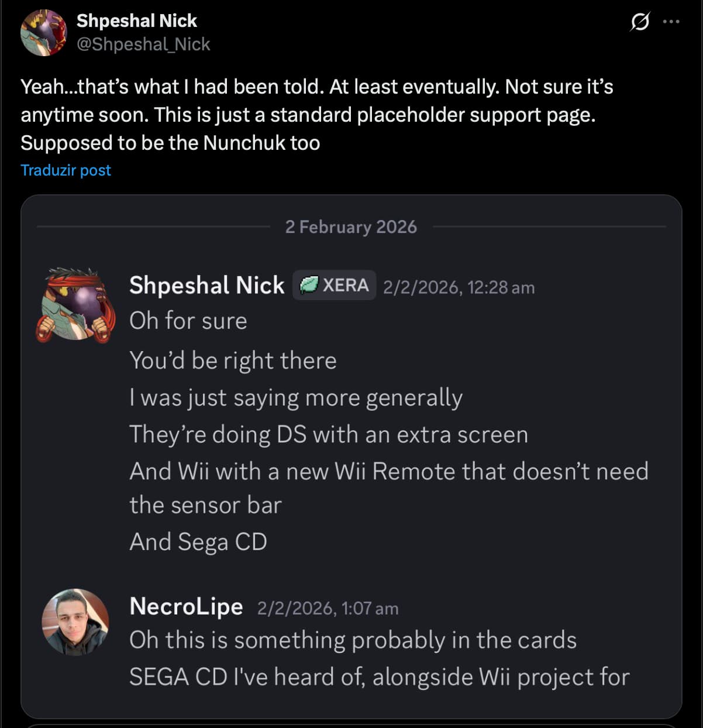Viewport: 703px width, 728px height.
Task: Click the 2 February 2026 date divider
Action: pos(351,227)
